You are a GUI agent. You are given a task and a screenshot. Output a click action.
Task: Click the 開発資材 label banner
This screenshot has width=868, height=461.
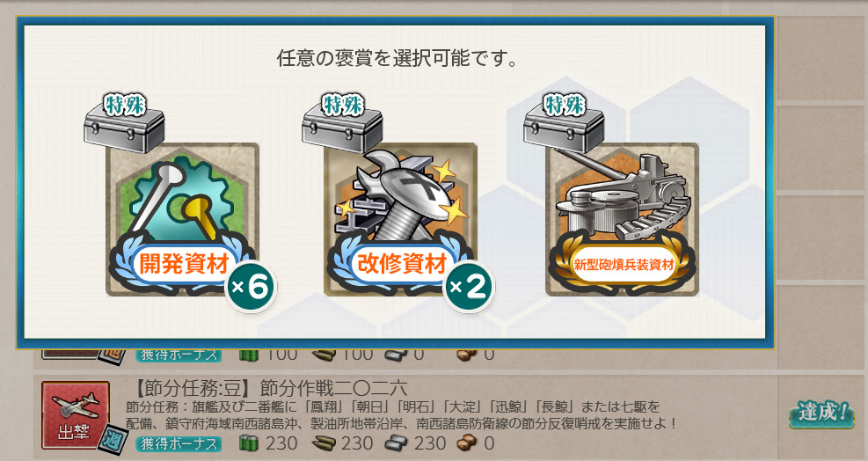pyautogui.click(x=183, y=264)
